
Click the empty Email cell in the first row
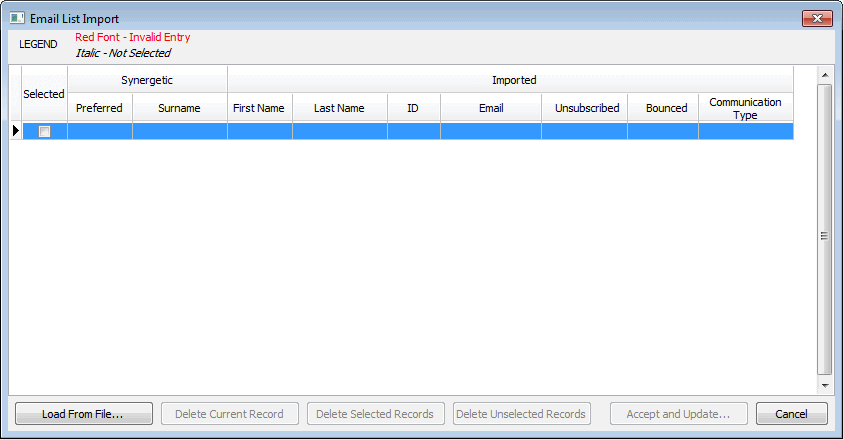coord(491,131)
